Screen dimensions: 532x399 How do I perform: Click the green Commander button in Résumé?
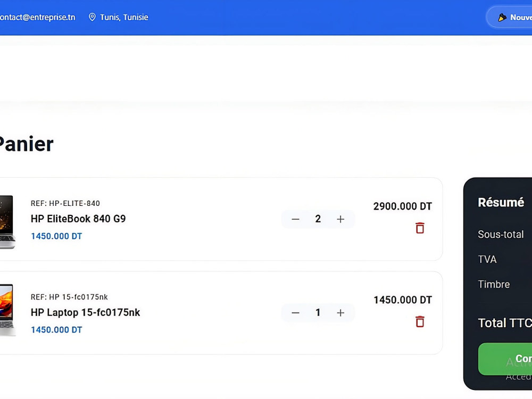click(505, 359)
